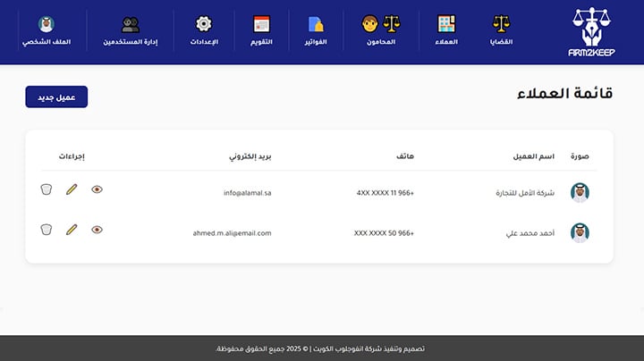Edit شركة الأمل للتجارة with pencil icon
This screenshot has width=644, height=361.
[72, 189]
